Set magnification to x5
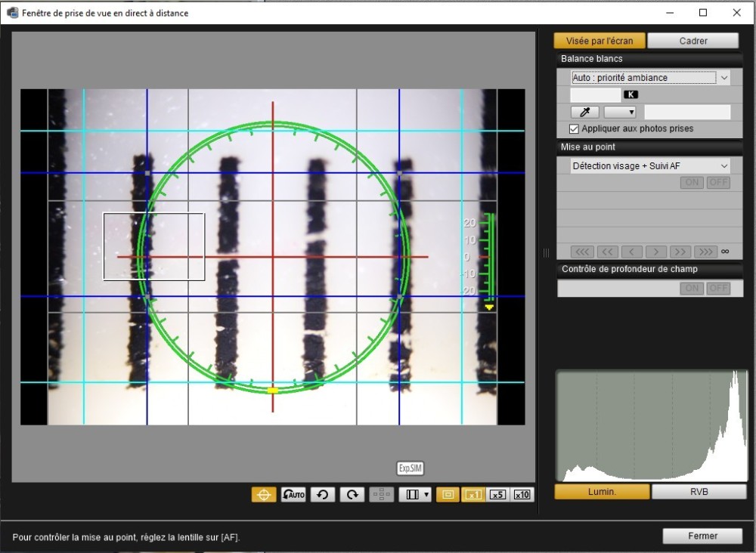756x553 pixels. click(x=497, y=495)
